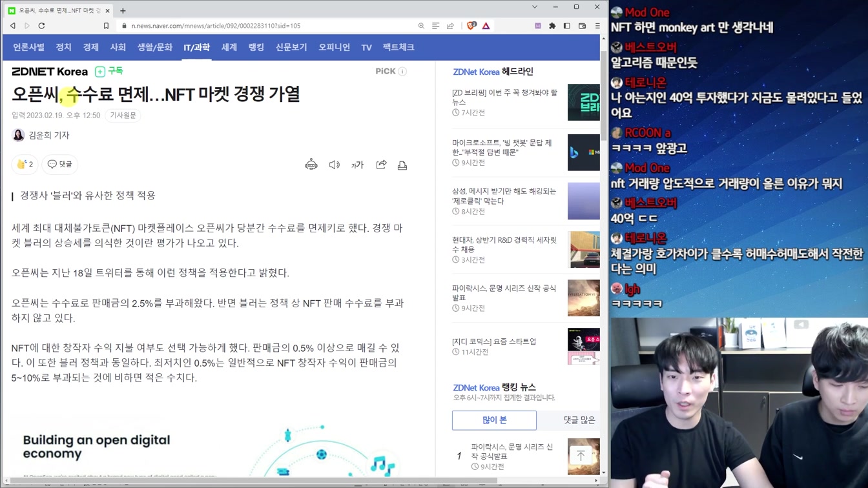Click the Bing chatbot article thumbnail

[583, 152]
